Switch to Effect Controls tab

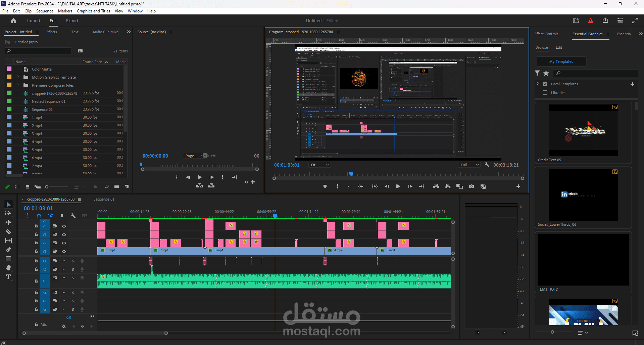[x=546, y=34]
